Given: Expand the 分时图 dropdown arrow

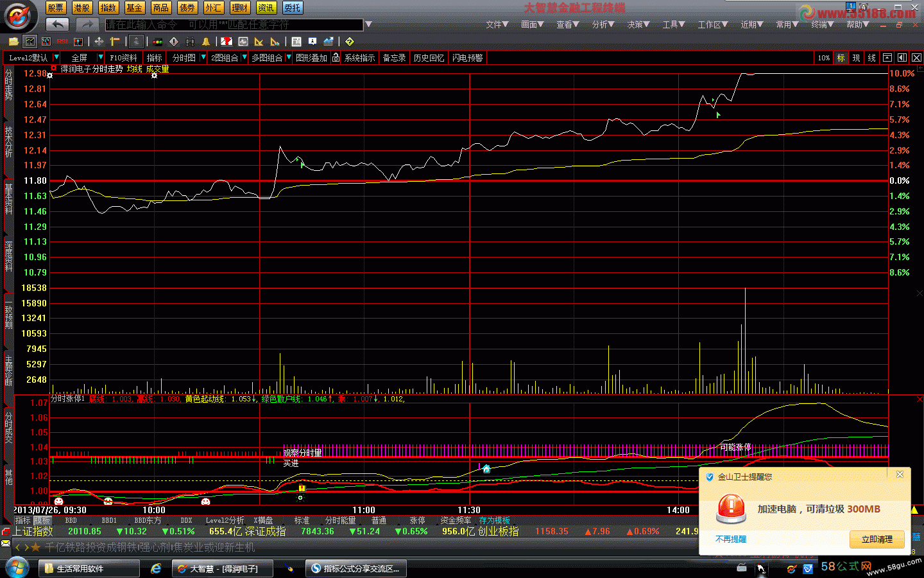Looking at the screenshot, I should (x=203, y=57).
